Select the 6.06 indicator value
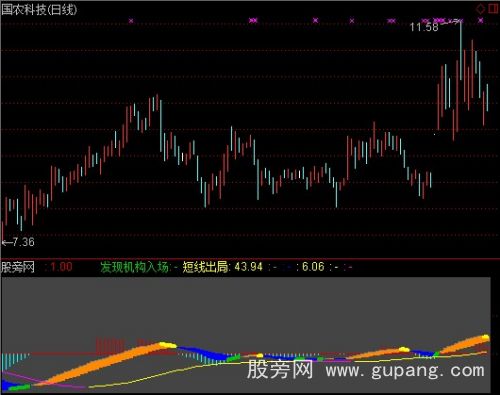The width and height of the screenshot is (500, 395). tap(313, 267)
